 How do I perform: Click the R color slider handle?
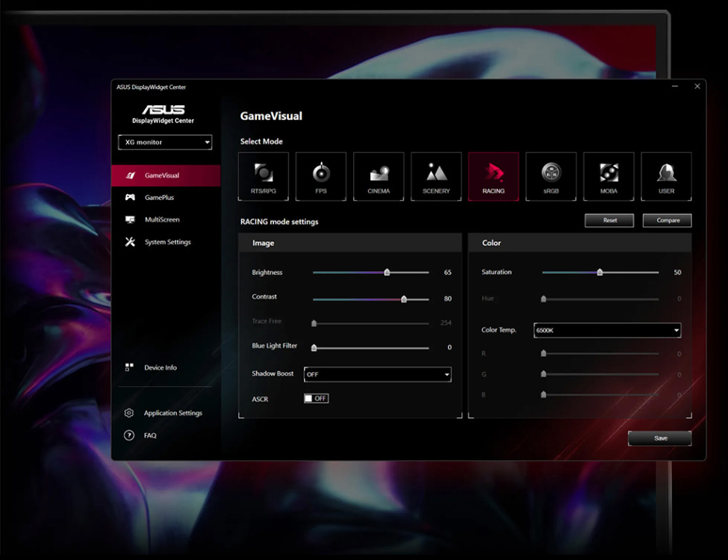[544, 353]
